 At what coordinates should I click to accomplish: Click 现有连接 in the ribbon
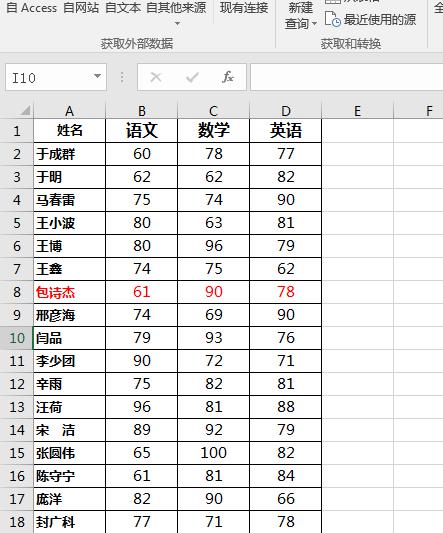click(x=244, y=7)
